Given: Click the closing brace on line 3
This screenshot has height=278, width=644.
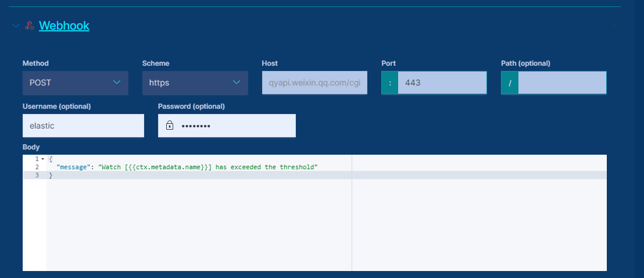Looking at the screenshot, I should click(x=51, y=176).
